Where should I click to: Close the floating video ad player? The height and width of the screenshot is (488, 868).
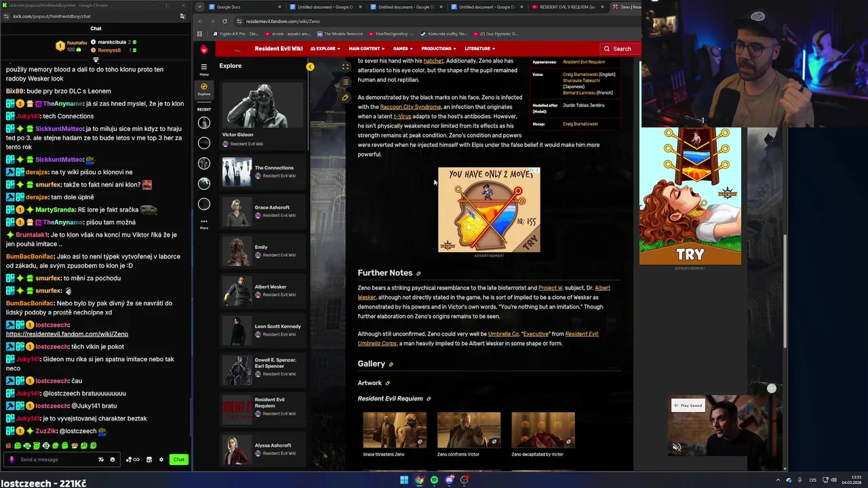click(x=772, y=388)
